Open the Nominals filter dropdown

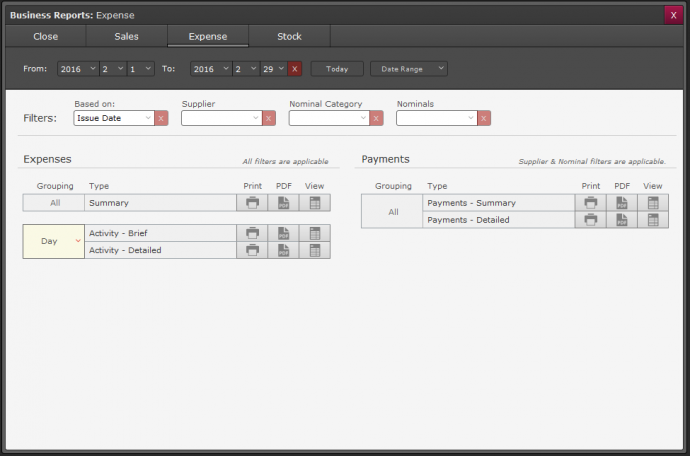[x=436, y=118]
